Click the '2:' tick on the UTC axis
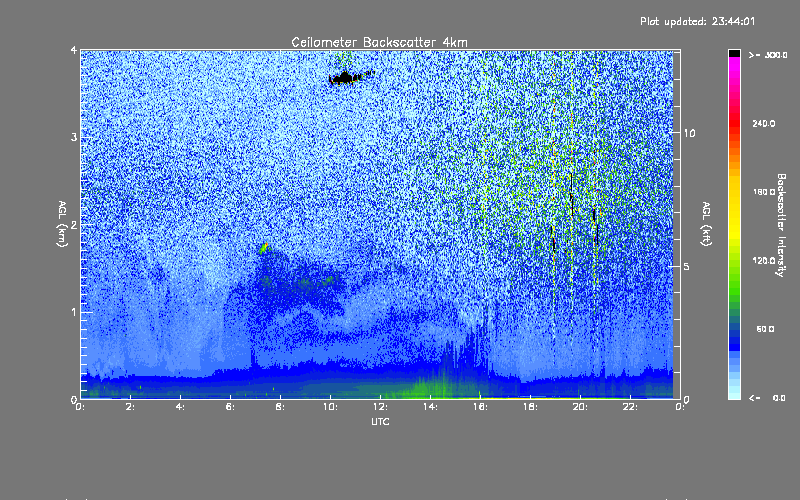The width and height of the screenshot is (800, 500). click(x=130, y=407)
